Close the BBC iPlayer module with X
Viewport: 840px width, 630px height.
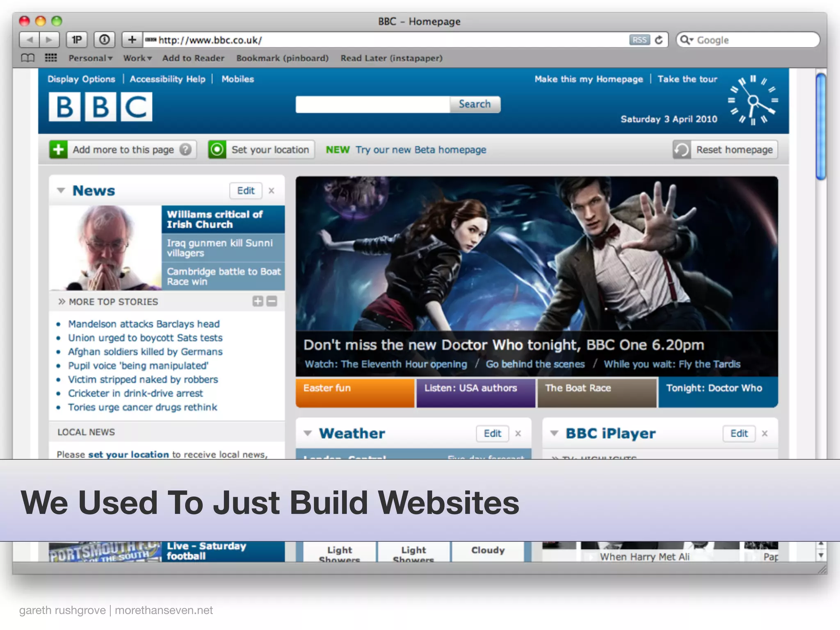coord(765,434)
